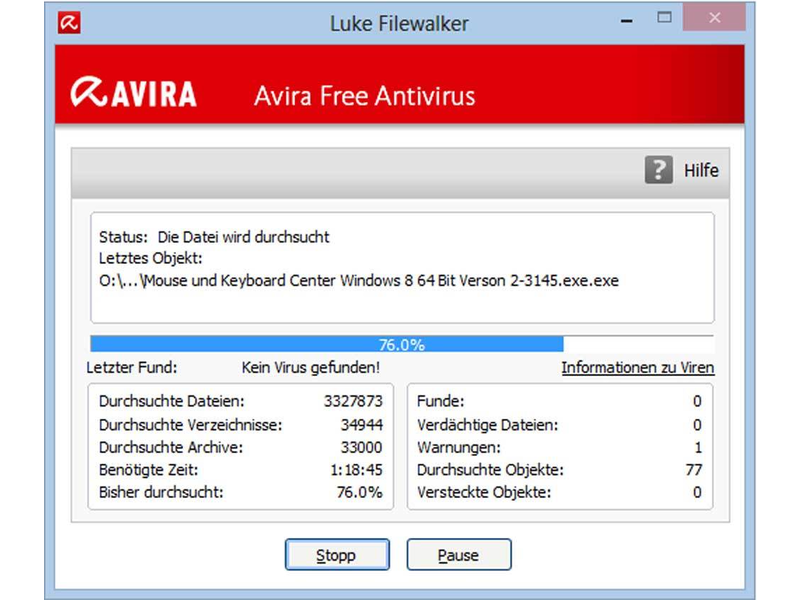Click the Avira logo in the red banner
800x600 pixels.
tap(134, 92)
